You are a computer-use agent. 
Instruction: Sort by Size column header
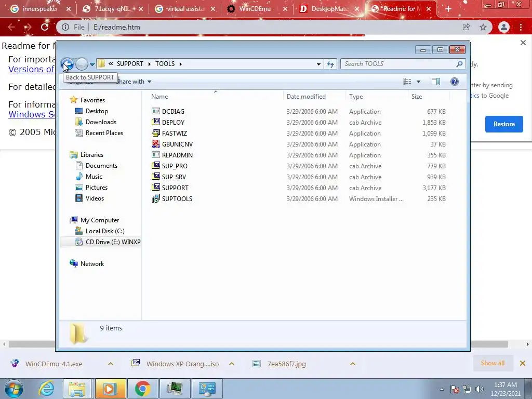pos(417,96)
